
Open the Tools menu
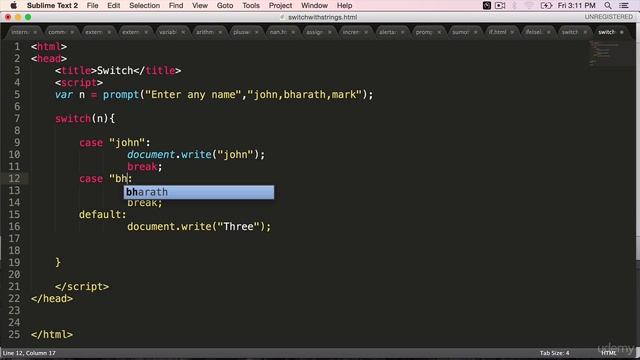(x=251, y=5)
